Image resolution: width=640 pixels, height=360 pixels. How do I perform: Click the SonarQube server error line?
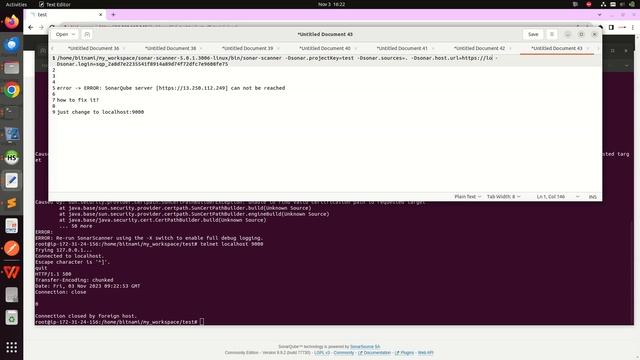click(171, 88)
